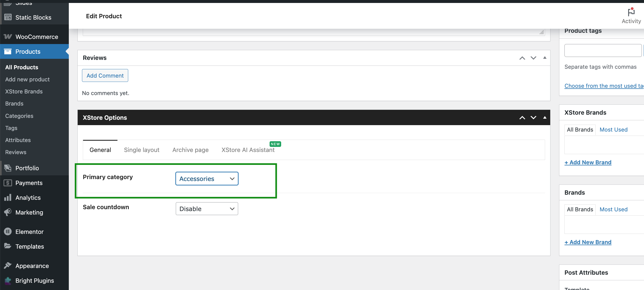Click the Add Comment button
The height and width of the screenshot is (290, 644).
tap(105, 75)
